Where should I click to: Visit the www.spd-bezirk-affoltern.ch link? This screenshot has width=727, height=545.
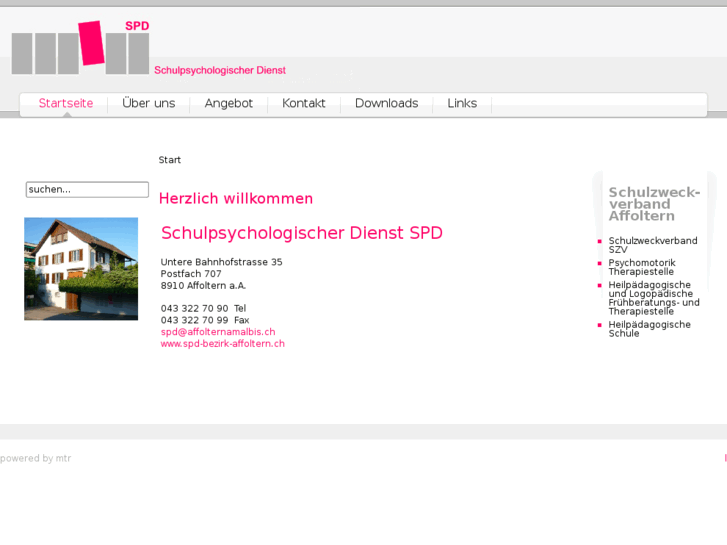[x=223, y=344]
